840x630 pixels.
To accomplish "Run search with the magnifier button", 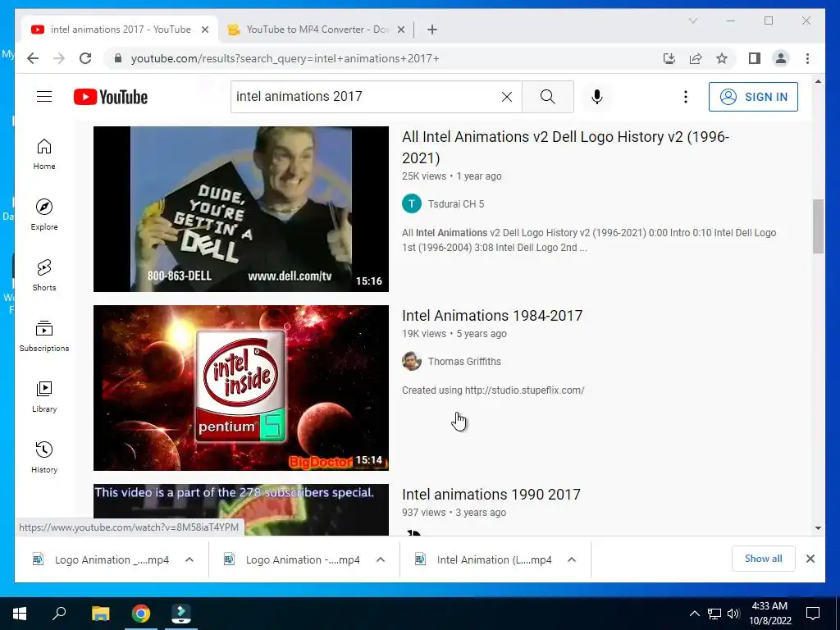I will [x=547, y=97].
